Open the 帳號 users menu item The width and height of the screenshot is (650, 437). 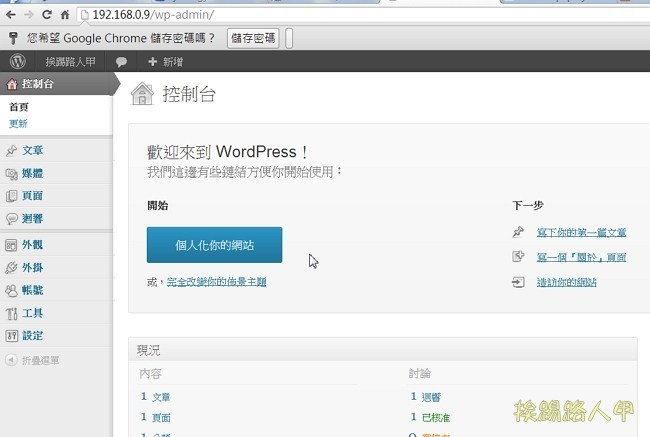[x=33, y=290]
